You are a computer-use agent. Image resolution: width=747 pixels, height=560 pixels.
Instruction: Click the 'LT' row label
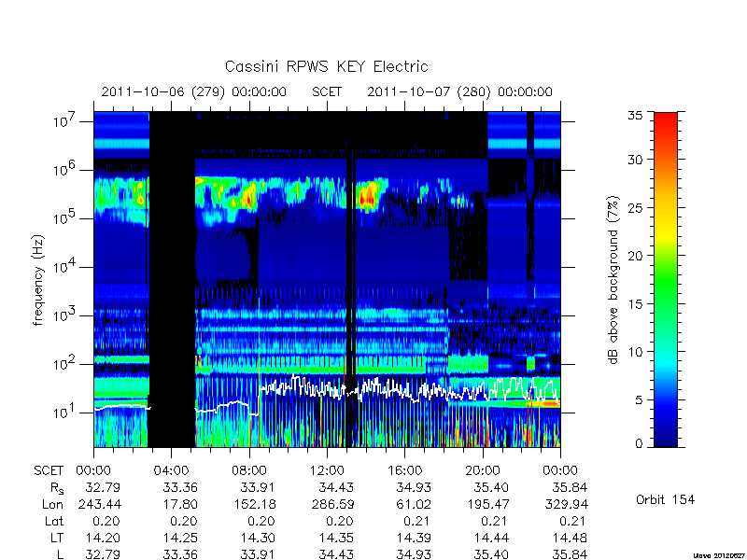[x=57, y=539]
